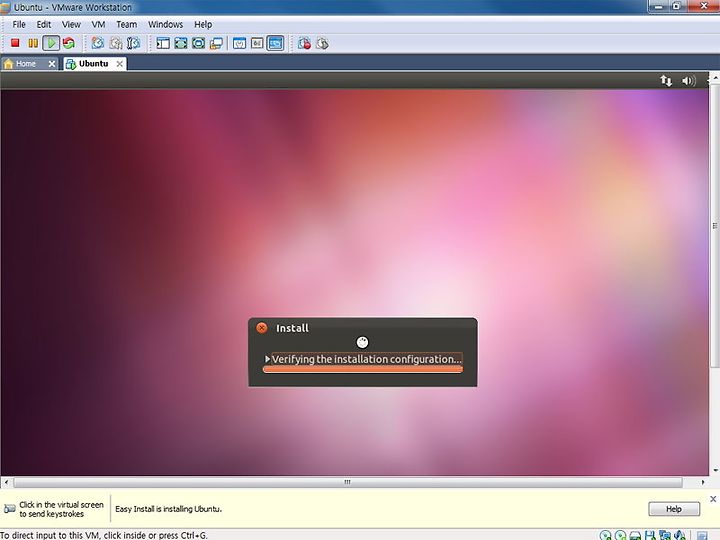
Task: Open the View menu
Action: pyautogui.click(x=71, y=24)
